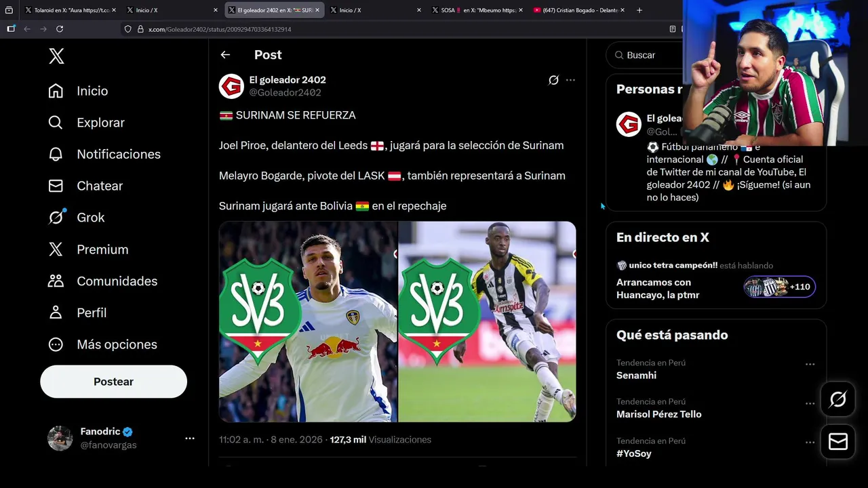Open the Fanodric account three-dot menu
This screenshot has height=488, width=868.
190,439
